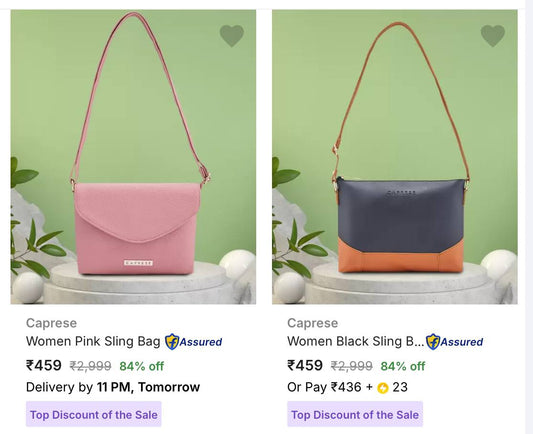This screenshot has width=533, height=434.
Task: Click ₹459 price of the black bag
Action: [x=305, y=366]
